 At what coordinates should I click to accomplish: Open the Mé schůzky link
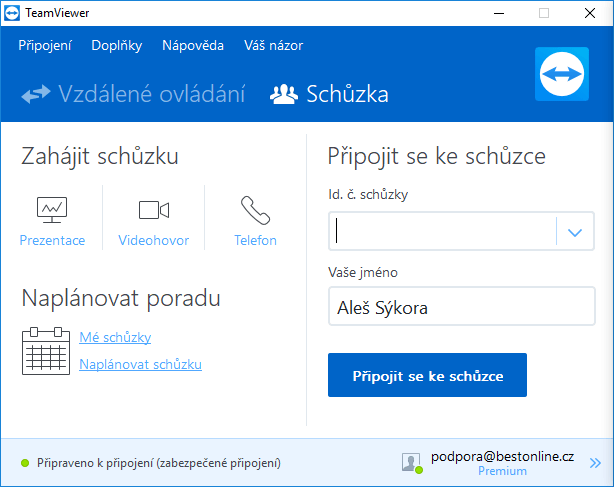click(x=115, y=337)
